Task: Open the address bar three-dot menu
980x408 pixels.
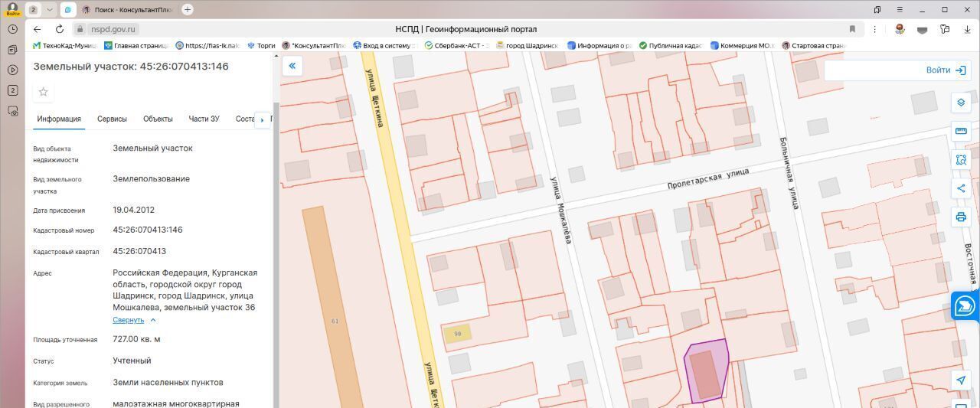Action: point(874,29)
